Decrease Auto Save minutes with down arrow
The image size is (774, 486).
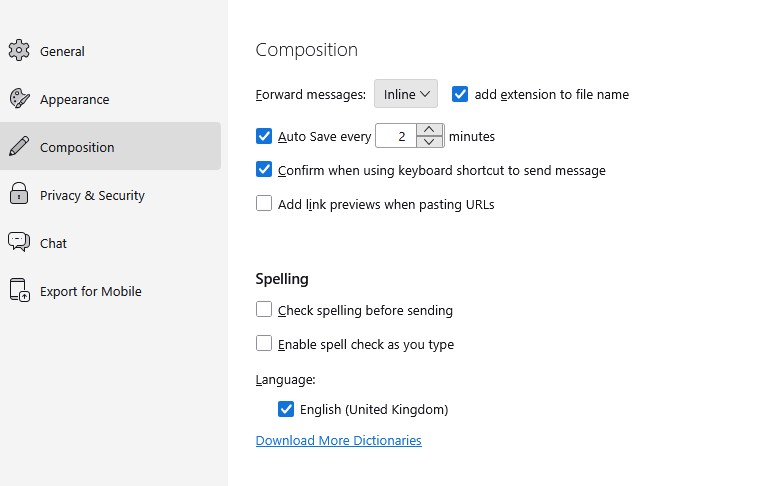coord(429,142)
